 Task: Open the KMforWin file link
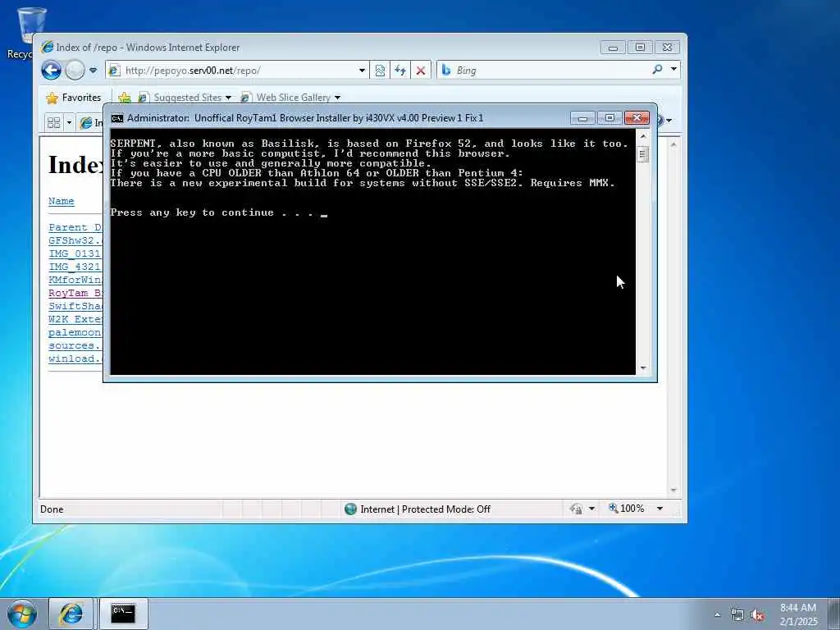[75, 280]
